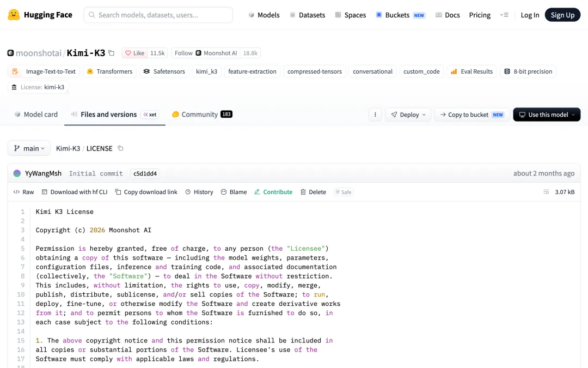Open the Community tab

pos(202,114)
